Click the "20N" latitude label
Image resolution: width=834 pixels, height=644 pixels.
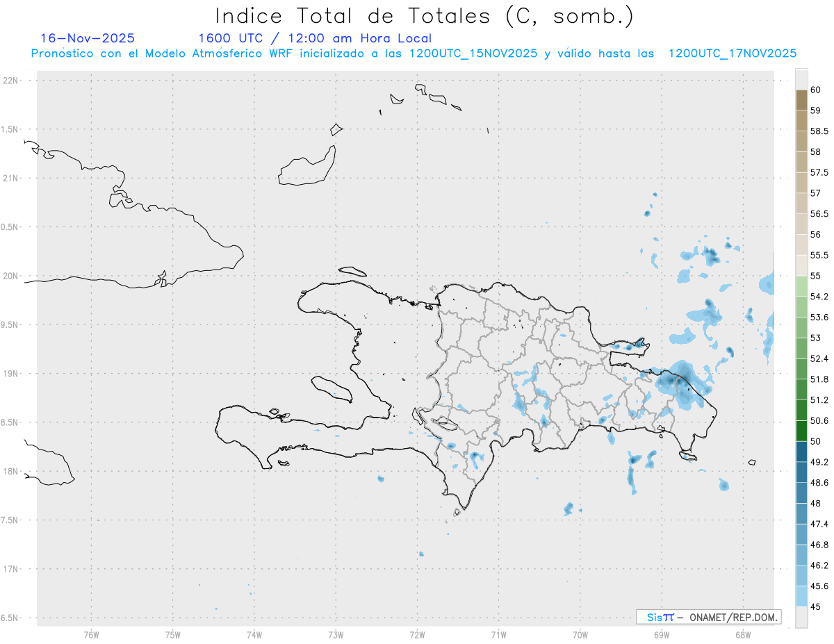(x=12, y=276)
